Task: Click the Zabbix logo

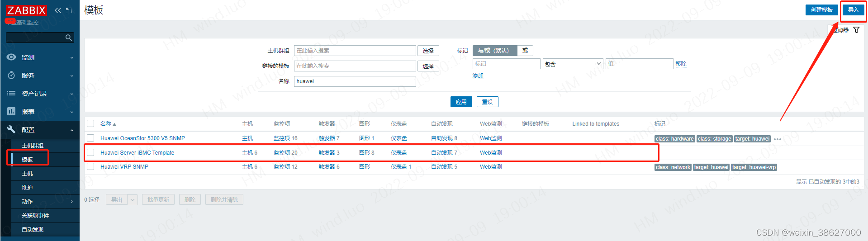Action: 26,10
